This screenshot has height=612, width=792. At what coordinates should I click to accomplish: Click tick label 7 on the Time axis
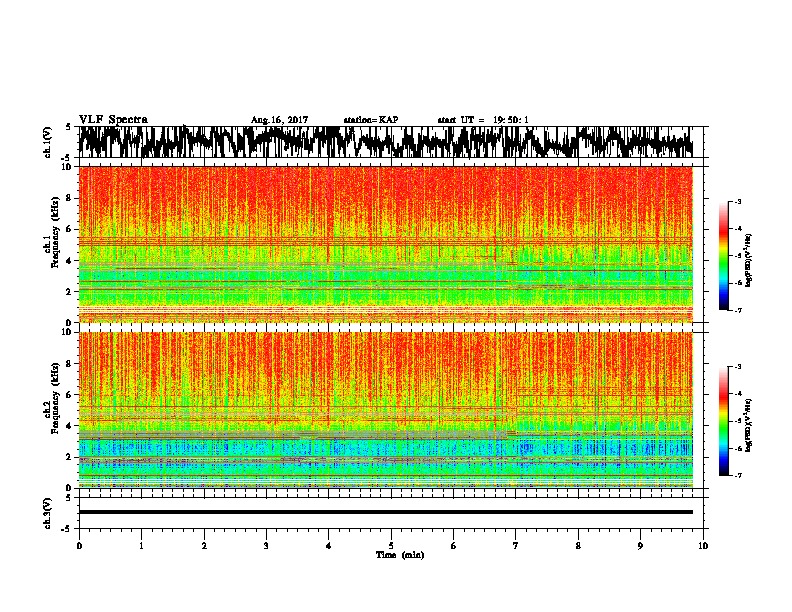(x=516, y=546)
